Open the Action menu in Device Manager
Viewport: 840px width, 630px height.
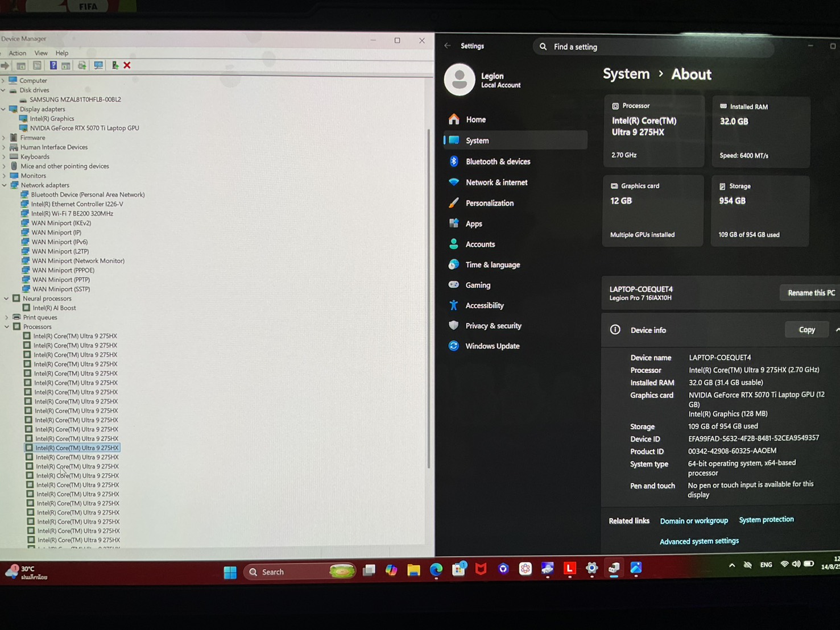click(17, 53)
